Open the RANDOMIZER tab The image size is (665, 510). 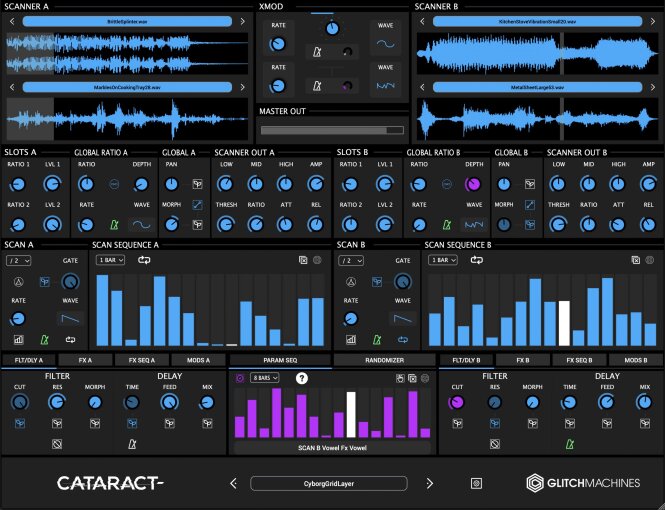pyautogui.click(x=384, y=360)
